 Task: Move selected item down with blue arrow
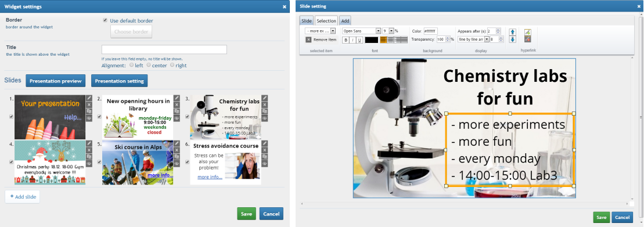[512, 39]
